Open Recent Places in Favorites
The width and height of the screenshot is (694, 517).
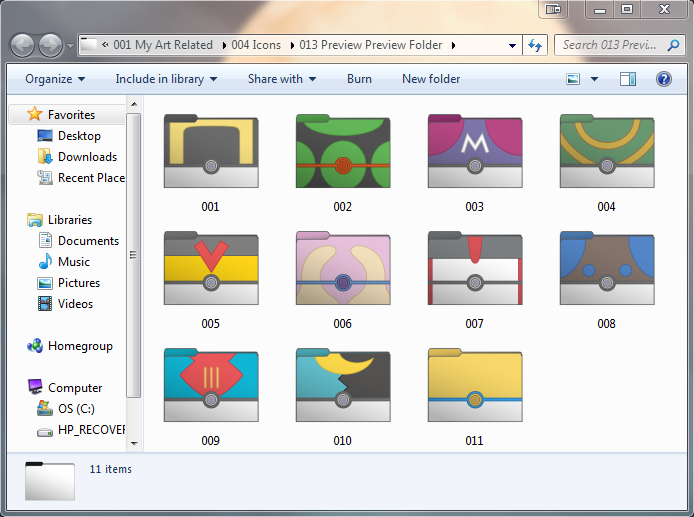coord(81,178)
